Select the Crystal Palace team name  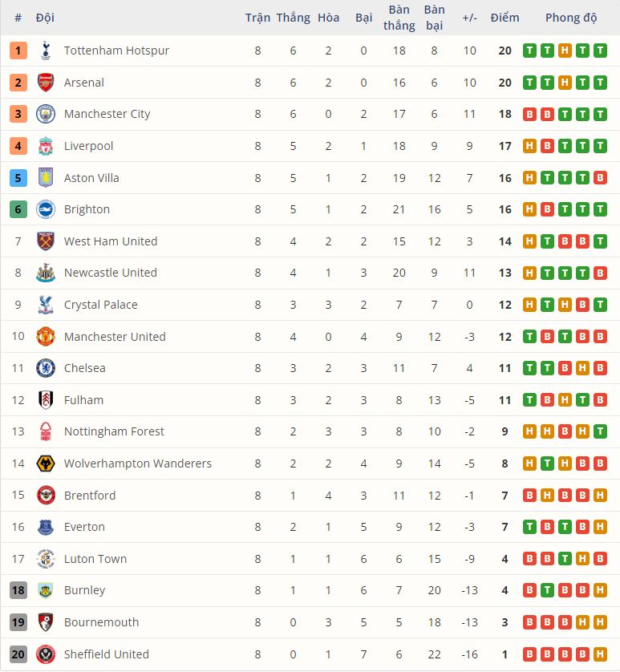[101, 305]
